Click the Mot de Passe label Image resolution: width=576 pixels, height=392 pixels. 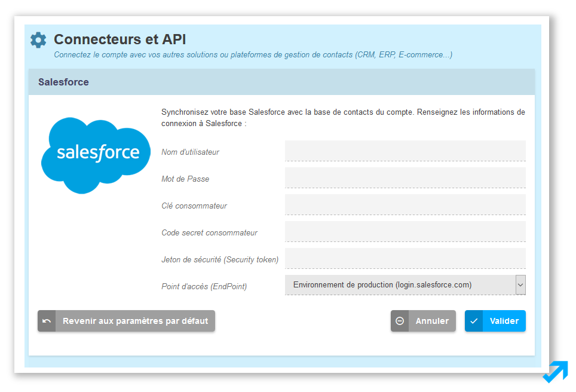point(185,179)
